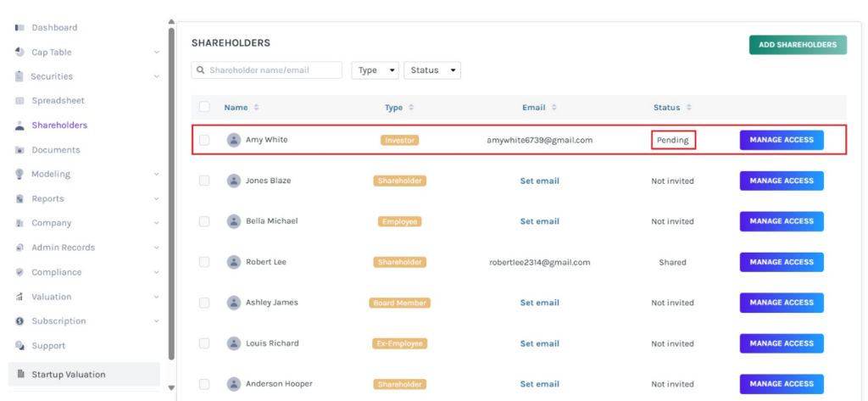Click the Add Shareholders button
This screenshot has width=868, height=401.
tap(798, 45)
